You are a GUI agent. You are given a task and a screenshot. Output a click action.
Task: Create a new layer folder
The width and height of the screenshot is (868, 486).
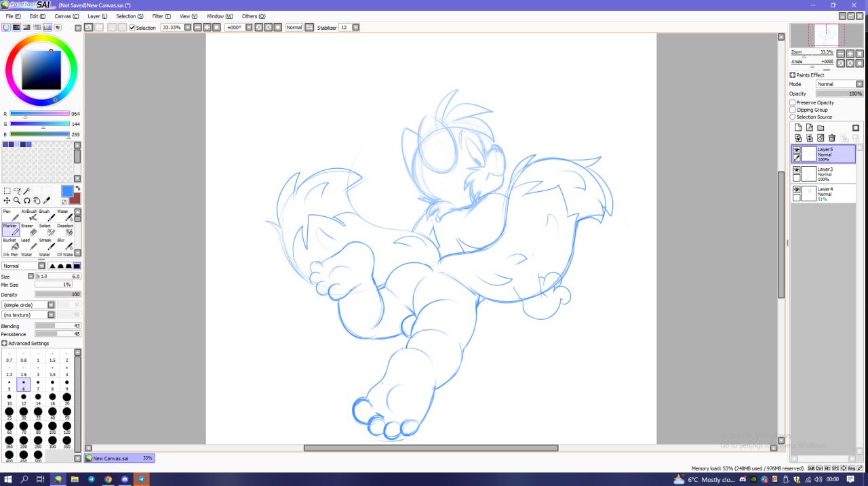point(821,127)
